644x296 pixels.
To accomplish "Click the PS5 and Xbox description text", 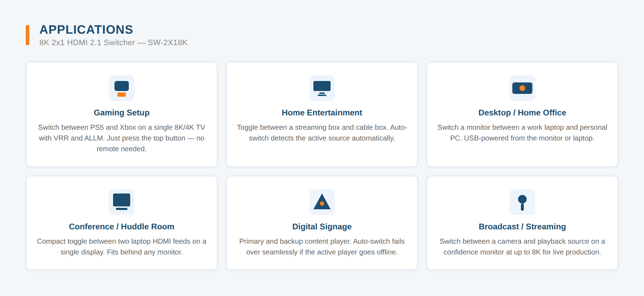I will point(122,138).
